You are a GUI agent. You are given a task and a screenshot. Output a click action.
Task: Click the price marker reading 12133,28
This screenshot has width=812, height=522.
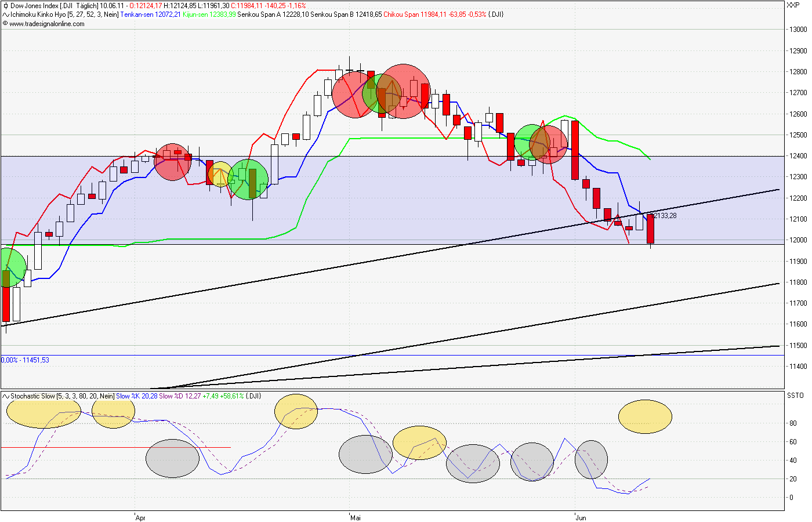click(665, 214)
